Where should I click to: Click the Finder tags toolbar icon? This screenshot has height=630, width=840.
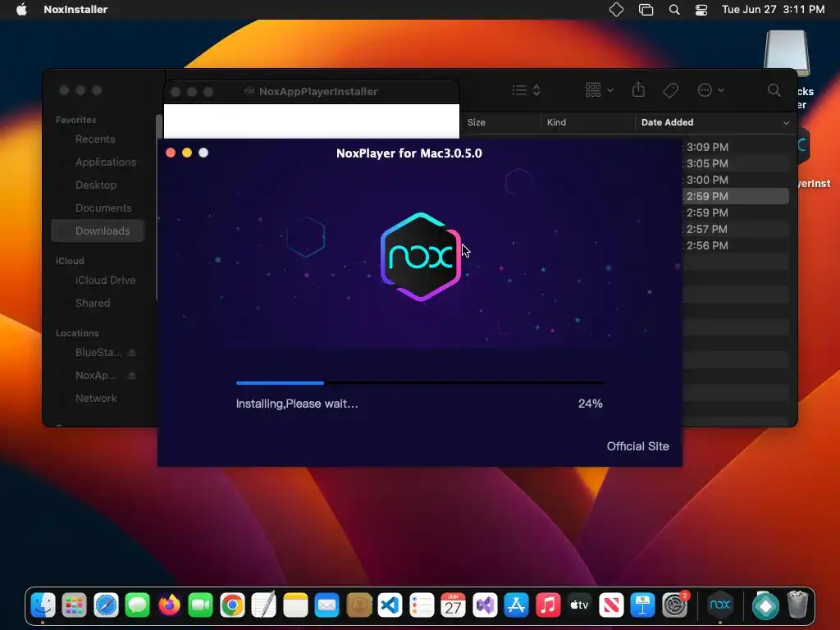[670, 90]
